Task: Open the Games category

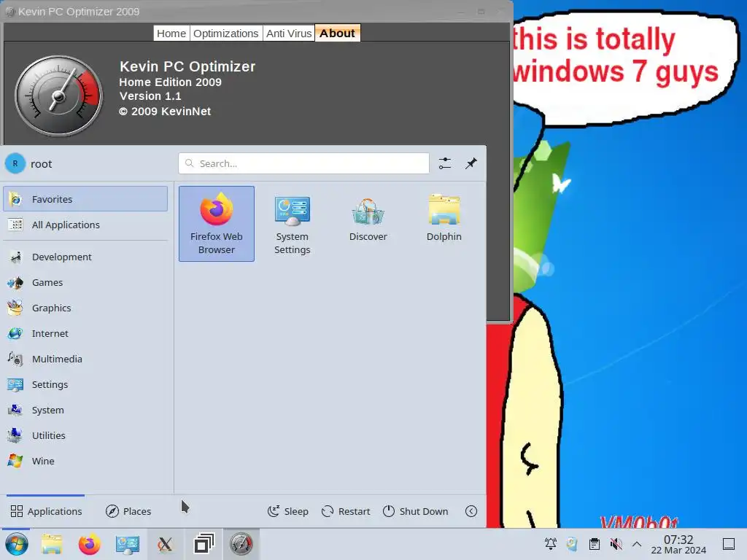Action: [85, 282]
